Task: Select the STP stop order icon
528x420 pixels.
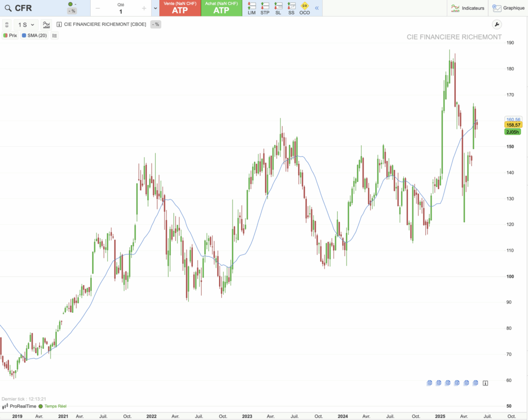Action: [265, 8]
